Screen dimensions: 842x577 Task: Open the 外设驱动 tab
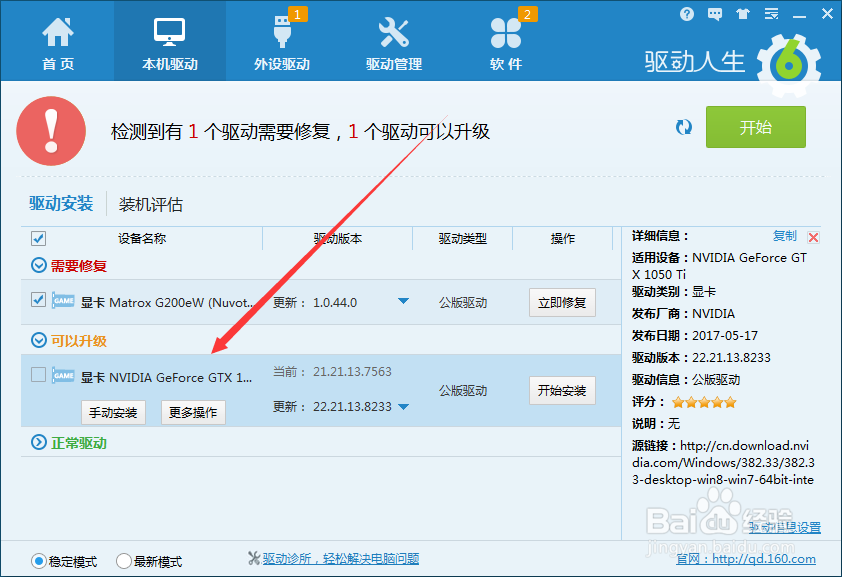[282, 43]
